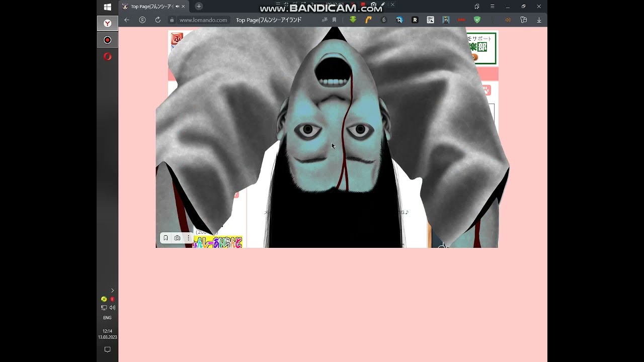644x362 pixels.
Task: Open the avatar picture extension
Action: coord(446,20)
